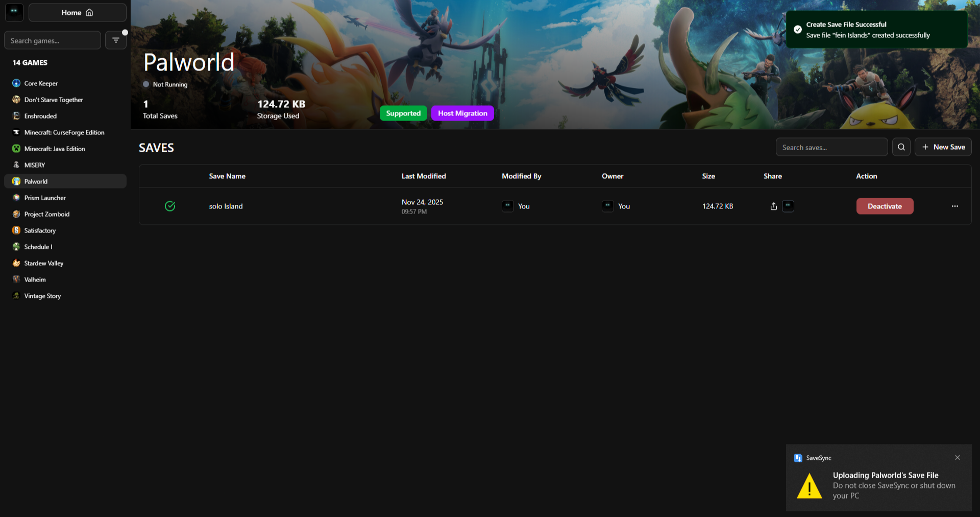Click the Enshrouded game icon
This screenshot has height=517, width=980.
(x=16, y=116)
